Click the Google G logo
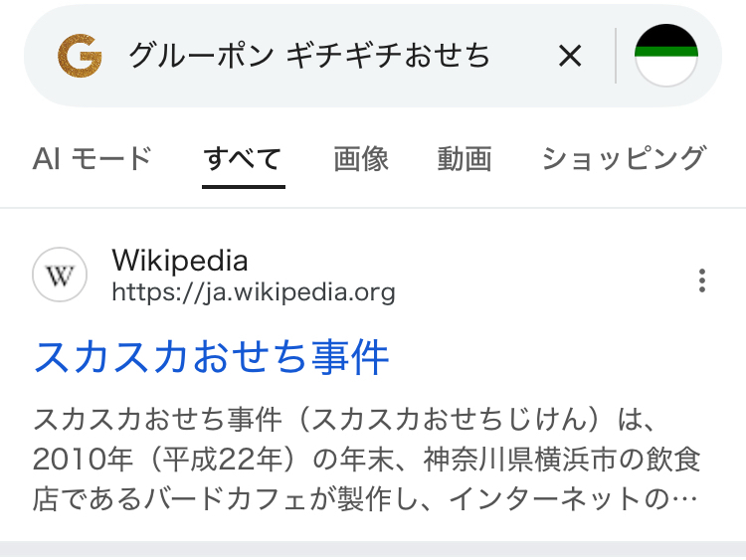The height and width of the screenshot is (560, 746). point(80,56)
